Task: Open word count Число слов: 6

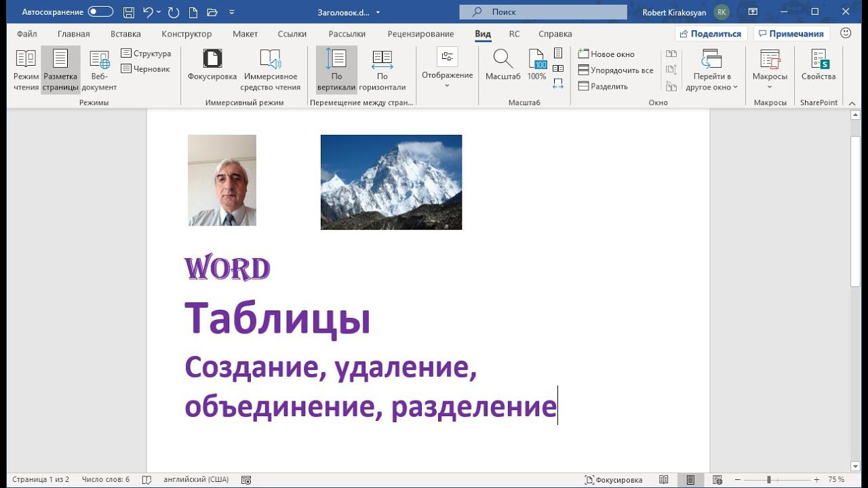Action: [x=105, y=480]
